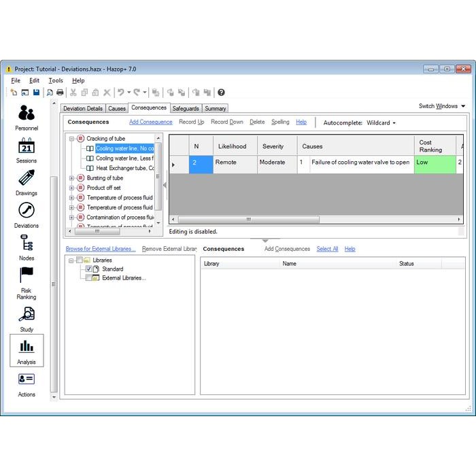Click the New project toolbar icon

[x=14, y=92]
